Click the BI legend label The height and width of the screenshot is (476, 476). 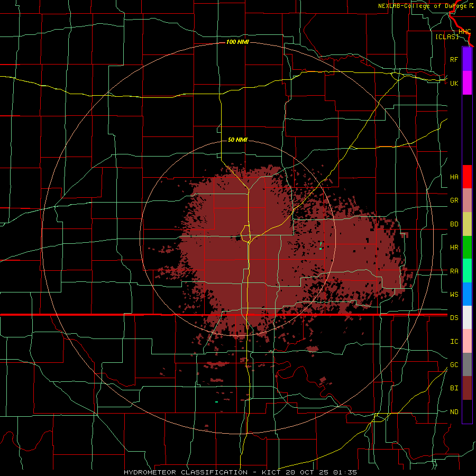click(x=454, y=388)
